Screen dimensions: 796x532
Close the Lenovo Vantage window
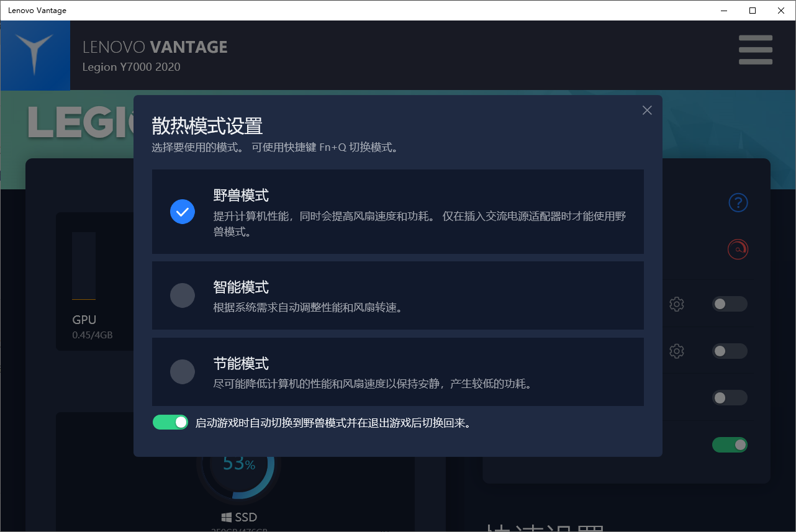[x=781, y=11]
